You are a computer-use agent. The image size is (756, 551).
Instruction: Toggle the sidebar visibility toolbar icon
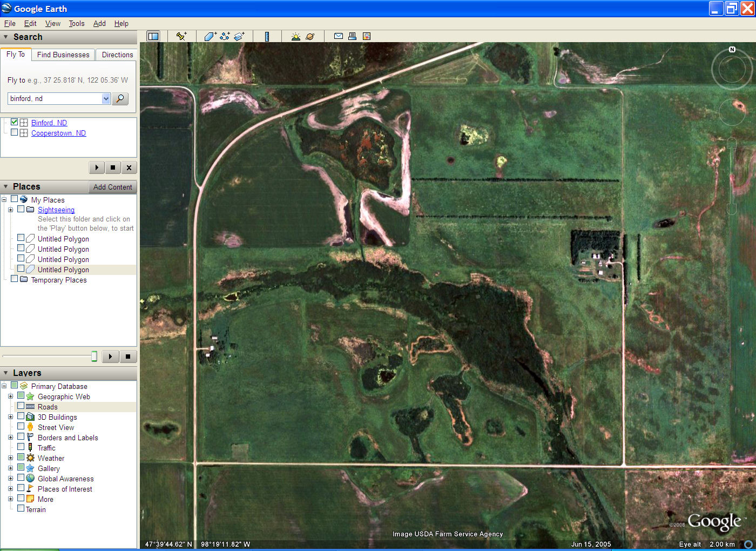tap(153, 36)
